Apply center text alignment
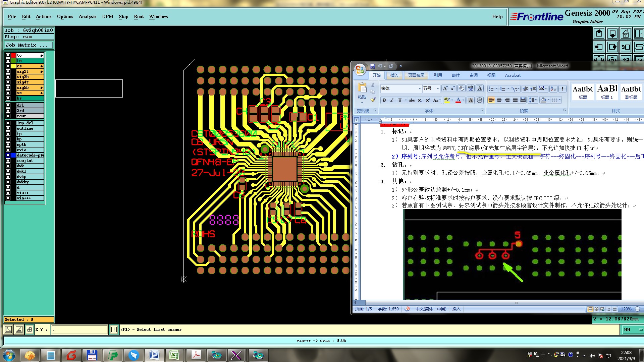The image size is (644, 362). point(499,100)
